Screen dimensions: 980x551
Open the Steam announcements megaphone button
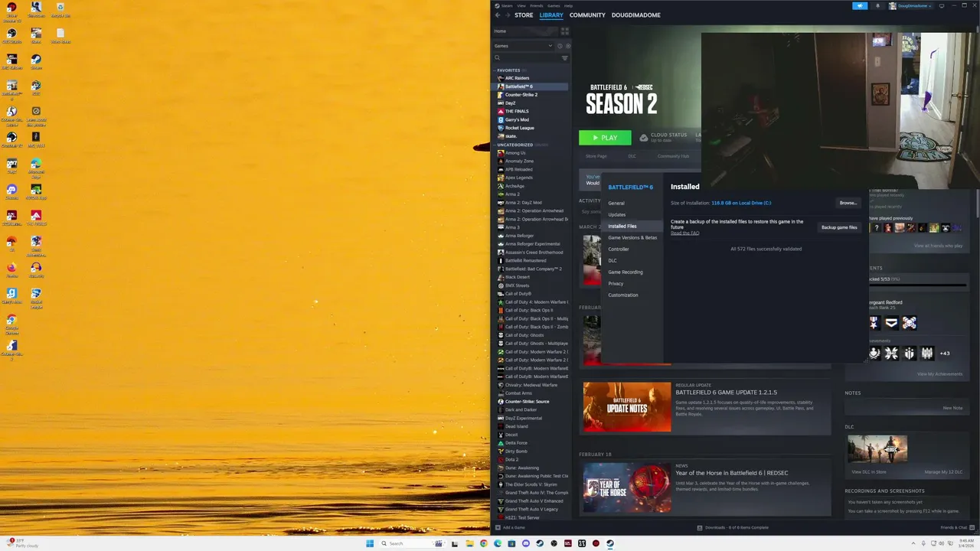(860, 5)
